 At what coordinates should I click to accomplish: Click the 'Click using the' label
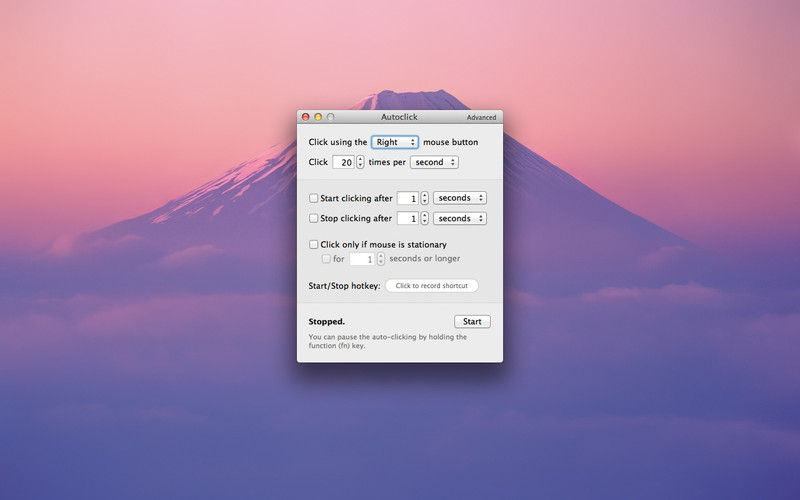click(338, 142)
